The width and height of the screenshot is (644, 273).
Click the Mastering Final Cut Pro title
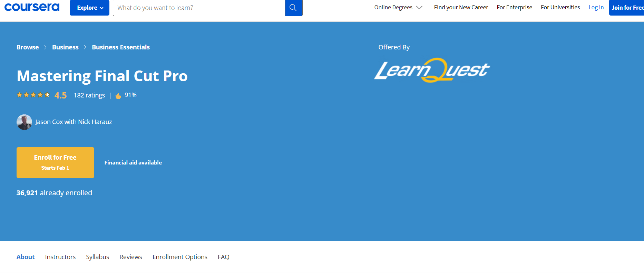pos(102,76)
